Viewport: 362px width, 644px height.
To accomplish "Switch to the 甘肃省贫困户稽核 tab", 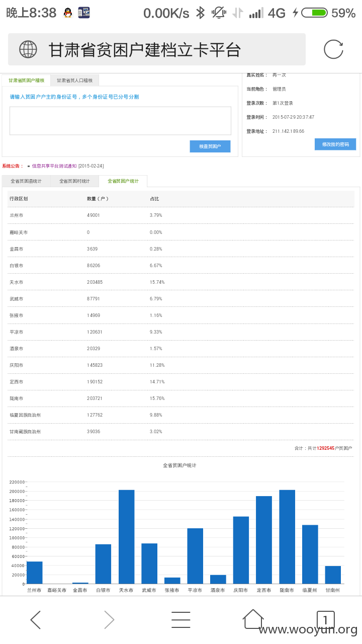I will (26, 80).
